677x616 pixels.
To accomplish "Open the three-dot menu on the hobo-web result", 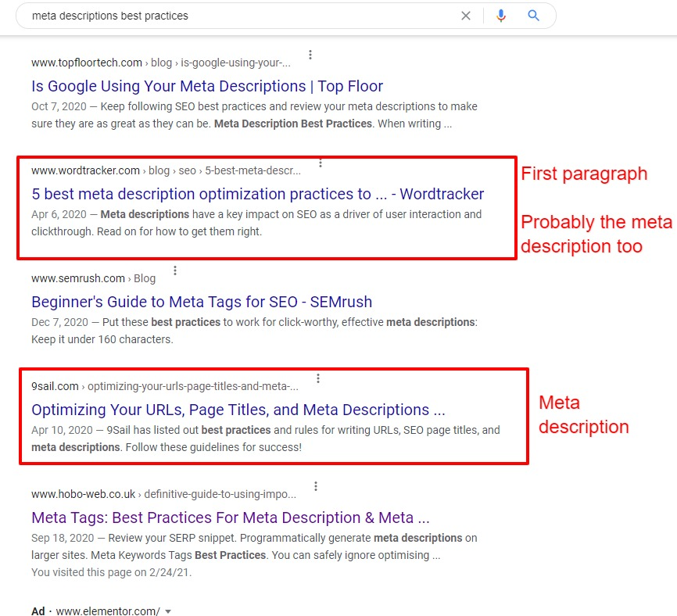I will pyautogui.click(x=315, y=485).
